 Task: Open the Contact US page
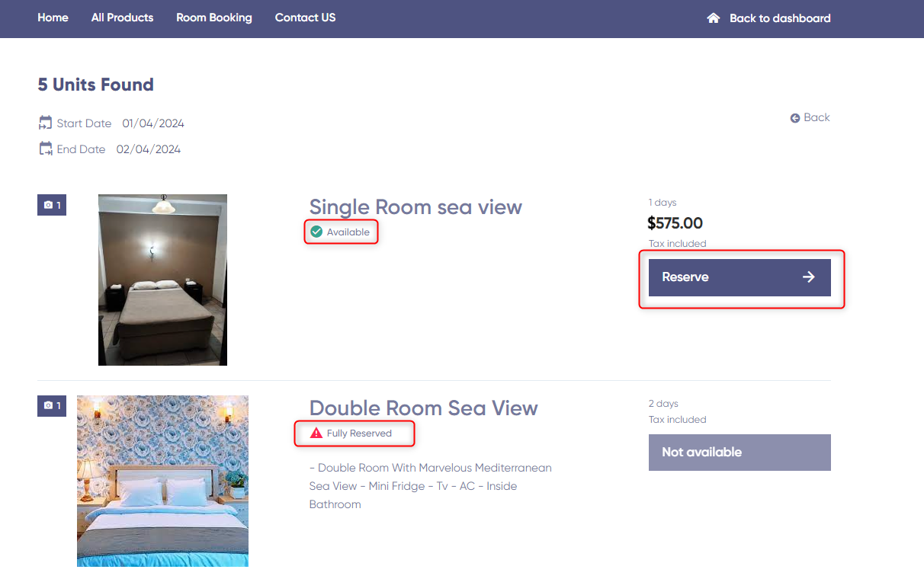[305, 18]
